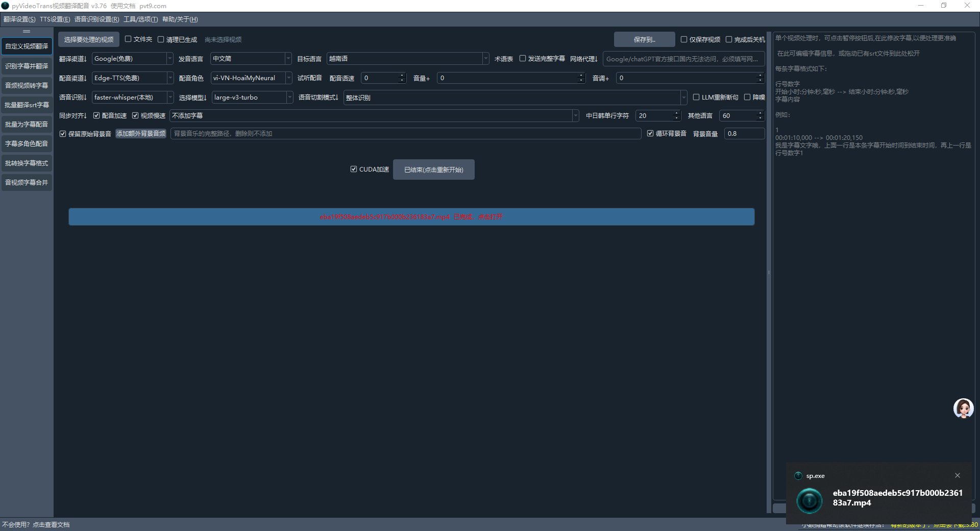980x531 pixels.
Task: Click the 选择要处理的视频 button
Action: click(x=89, y=39)
